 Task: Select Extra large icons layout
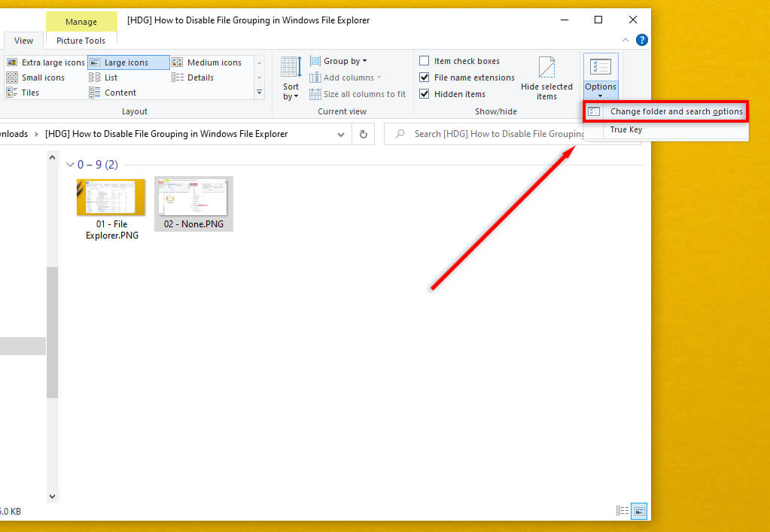point(46,62)
